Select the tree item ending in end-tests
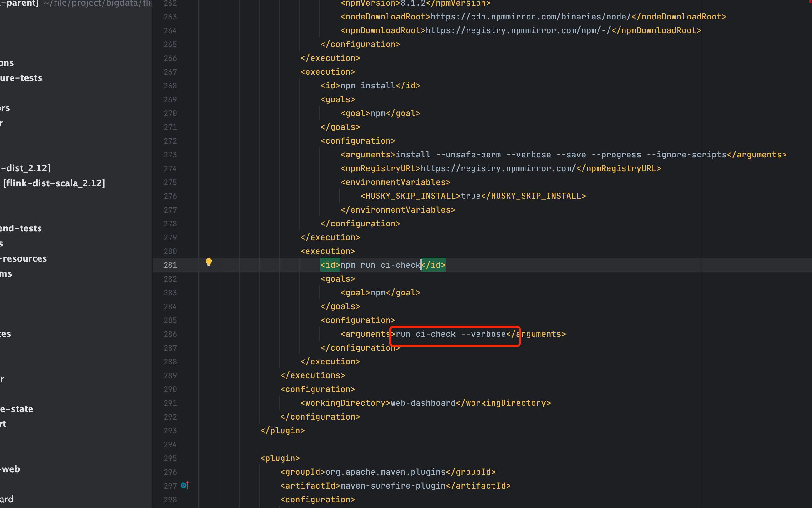The image size is (812, 508). (21, 229)
